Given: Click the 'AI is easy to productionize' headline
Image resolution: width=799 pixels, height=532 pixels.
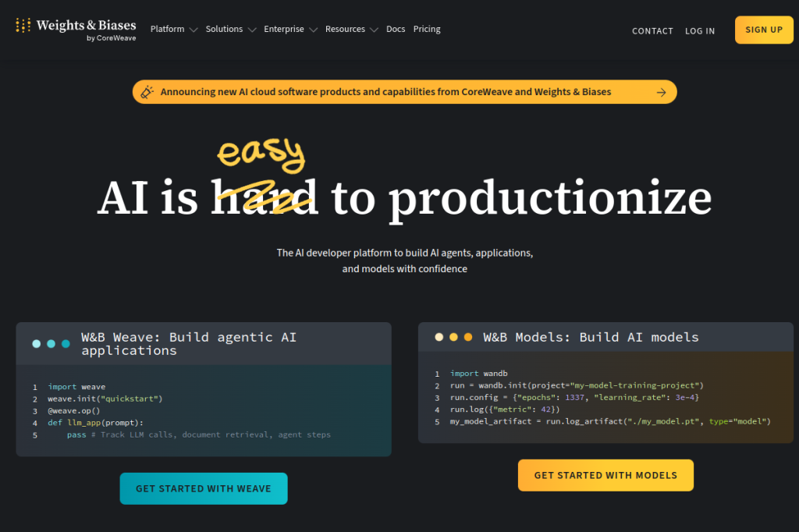Looking at the screenshot, I should pos(405,183).
